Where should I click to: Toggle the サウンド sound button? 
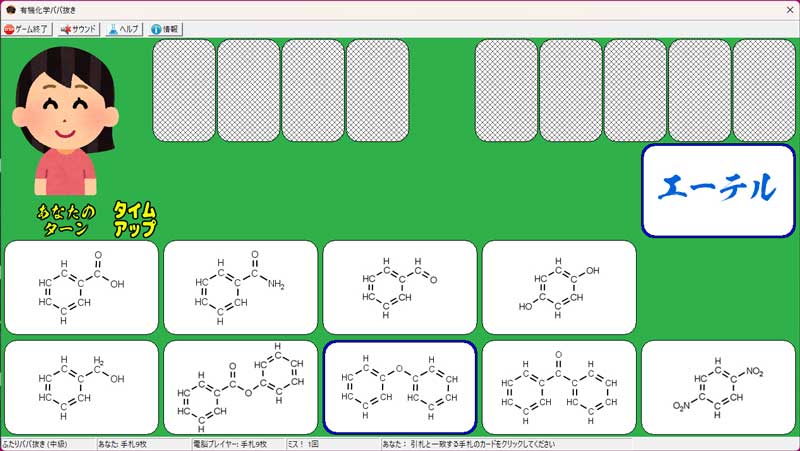79,29
